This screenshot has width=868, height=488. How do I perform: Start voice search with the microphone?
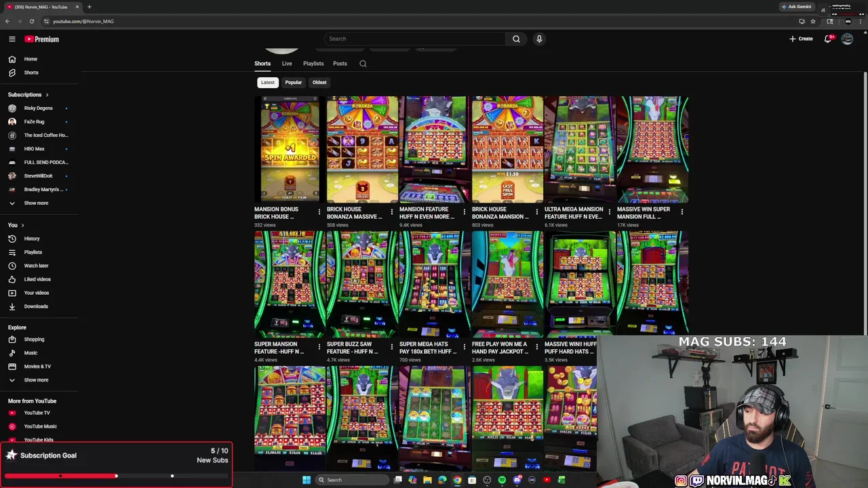coord(539,39)
